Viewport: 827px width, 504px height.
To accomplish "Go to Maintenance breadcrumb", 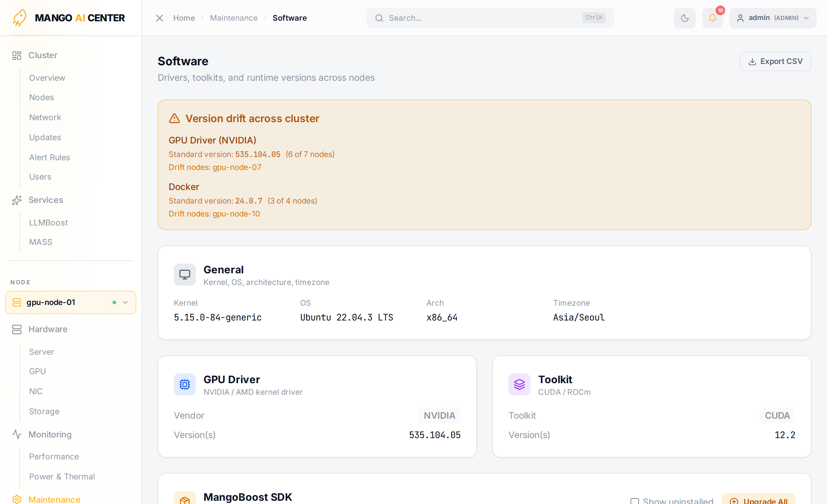I will click(x=234, y=18).
